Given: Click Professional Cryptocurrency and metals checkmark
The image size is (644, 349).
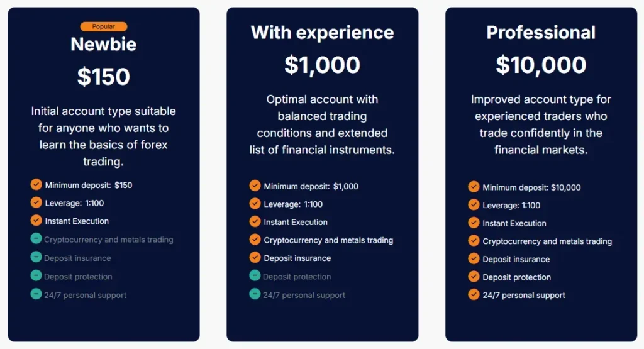Looking at the screenshot, I should (x=474, y=241).
